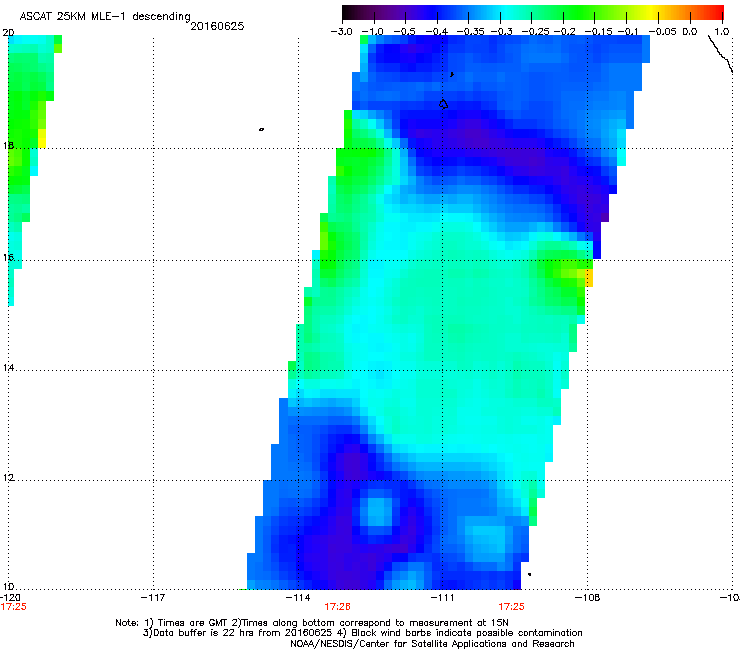This screenshot has width=740, height=650.
Task: Click the longitude axis label "-117"
Action: pyautogui.click(x=153, y=598)
